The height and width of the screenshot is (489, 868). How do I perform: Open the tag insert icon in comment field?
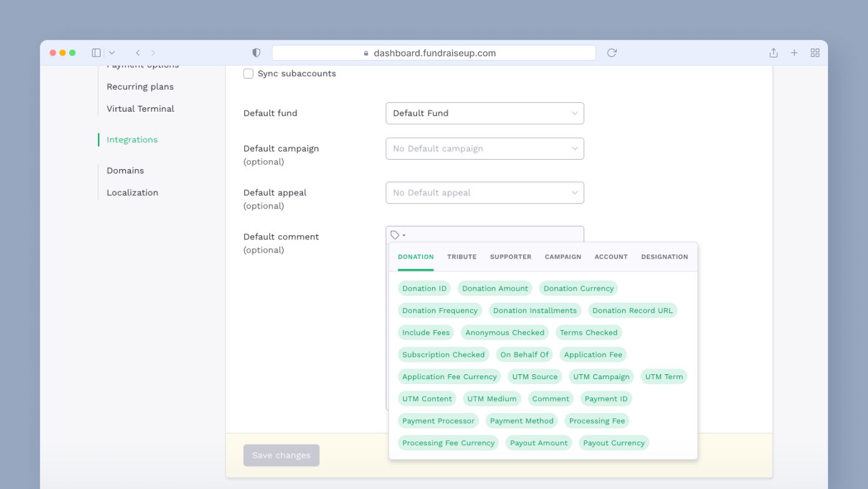398,235
